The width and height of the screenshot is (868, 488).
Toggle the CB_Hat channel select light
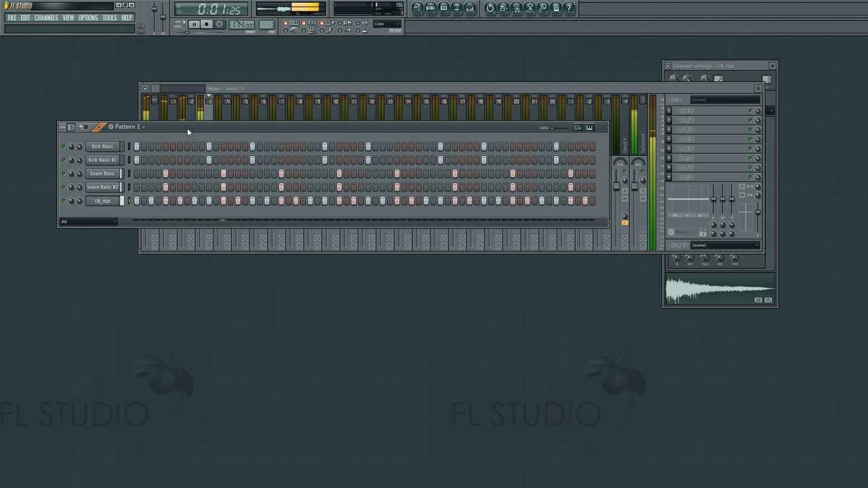pos(129,201)
